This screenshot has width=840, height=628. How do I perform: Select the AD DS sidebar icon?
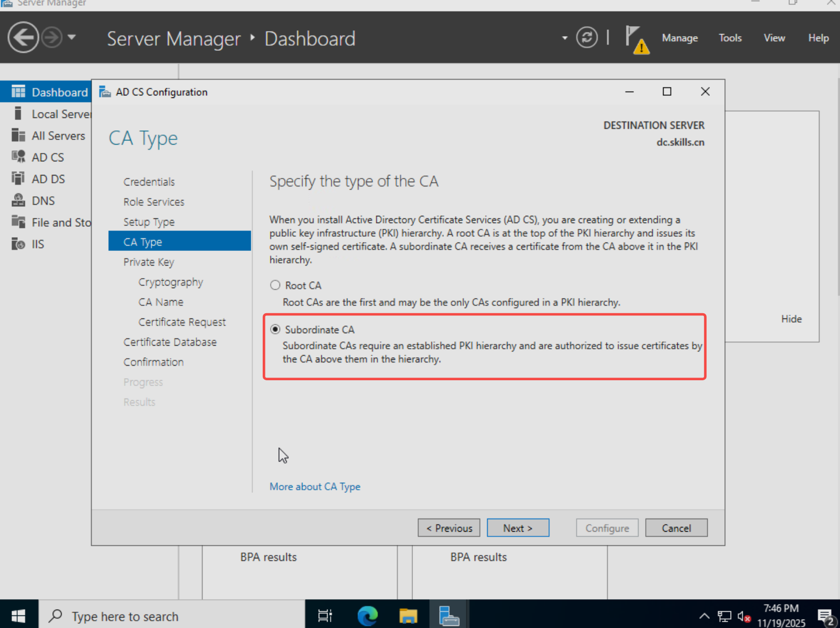tap(18, 178)
